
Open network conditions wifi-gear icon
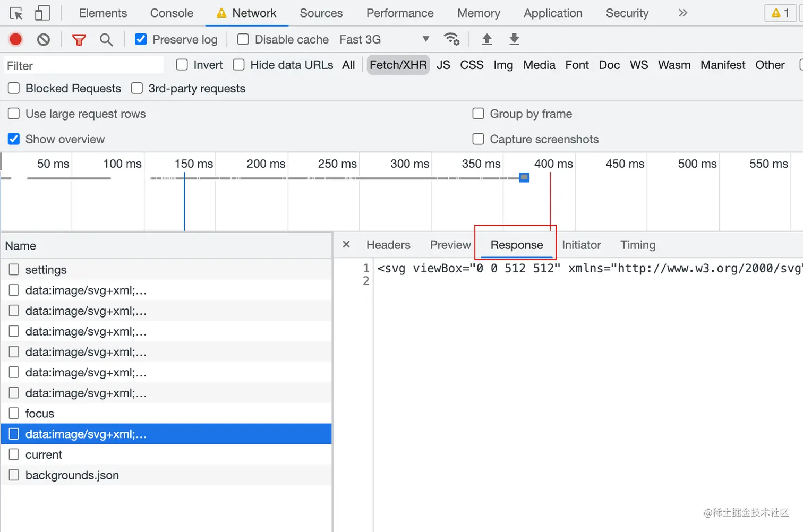tap(451, 39)
